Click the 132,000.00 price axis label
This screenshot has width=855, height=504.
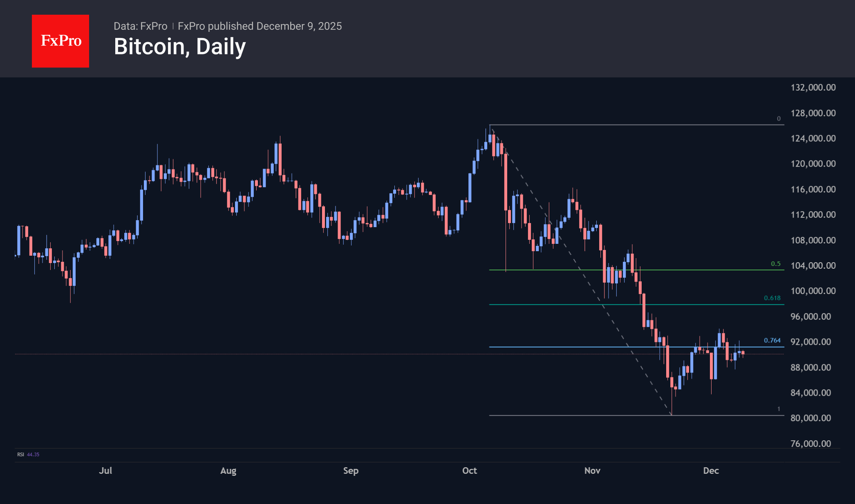pyautogui.click(x=813, y=87)
